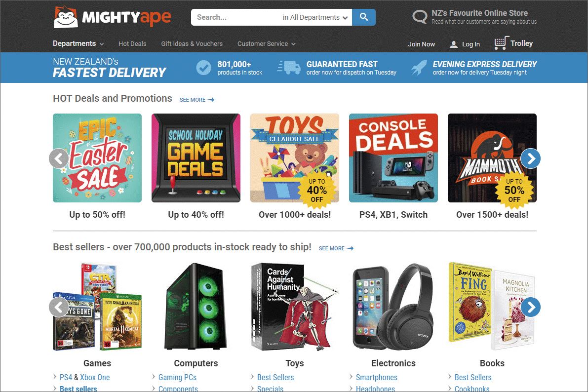The height and width of the screenshot is (392, 588).
Task: Click the Log In person icon
Action: click(453, 44)
